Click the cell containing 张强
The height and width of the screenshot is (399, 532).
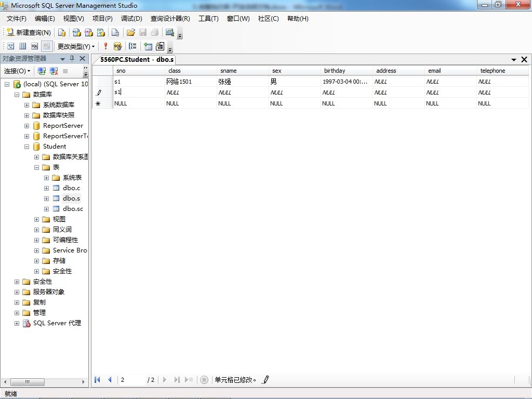point(243,82)
